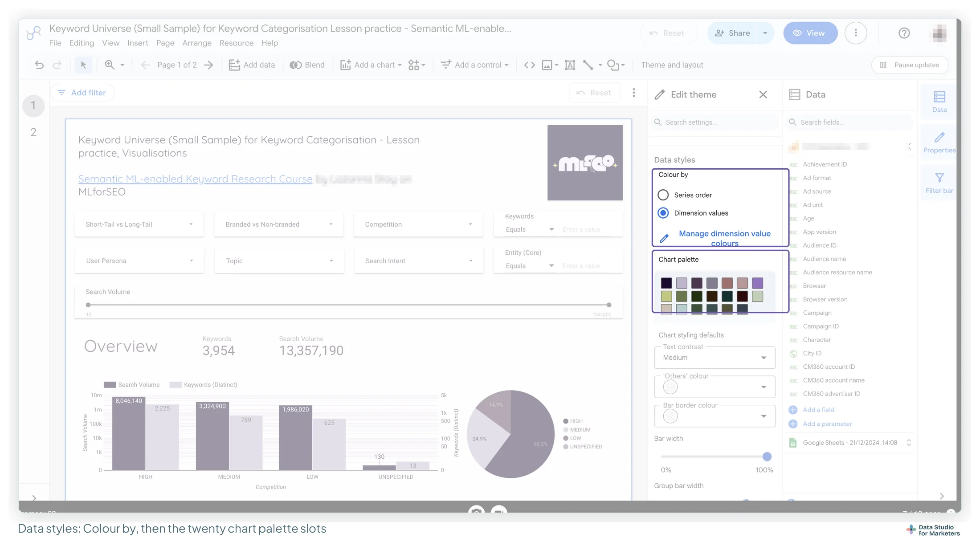Open Short-Tail vs Long-Tail dropdown

pos(139,224)
